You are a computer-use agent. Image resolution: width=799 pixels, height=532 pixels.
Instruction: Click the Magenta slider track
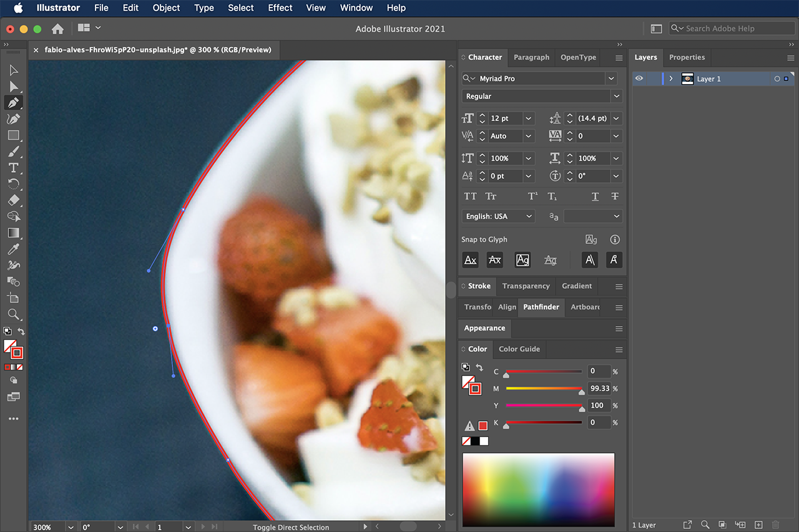point(544,389)
